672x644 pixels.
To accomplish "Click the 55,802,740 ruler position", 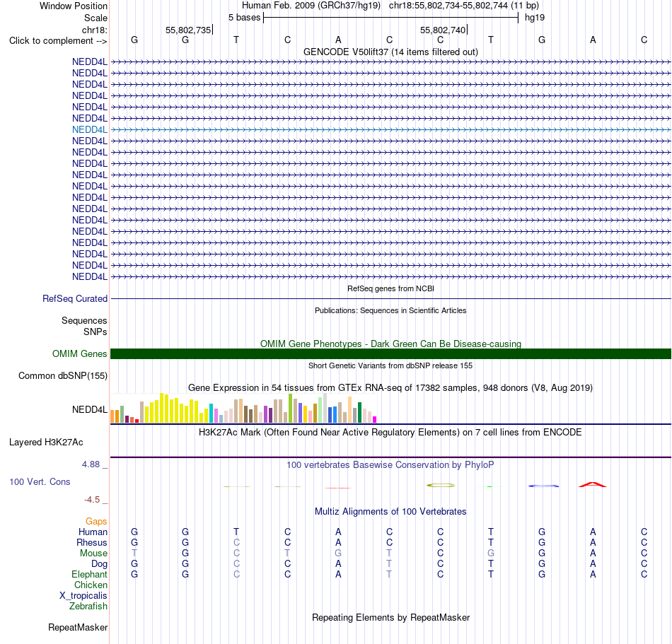I will pos(443,30).
